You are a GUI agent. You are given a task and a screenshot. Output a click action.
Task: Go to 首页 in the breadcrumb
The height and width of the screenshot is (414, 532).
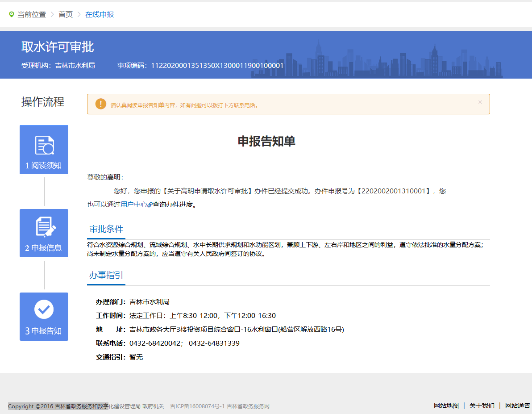(66, 14)
